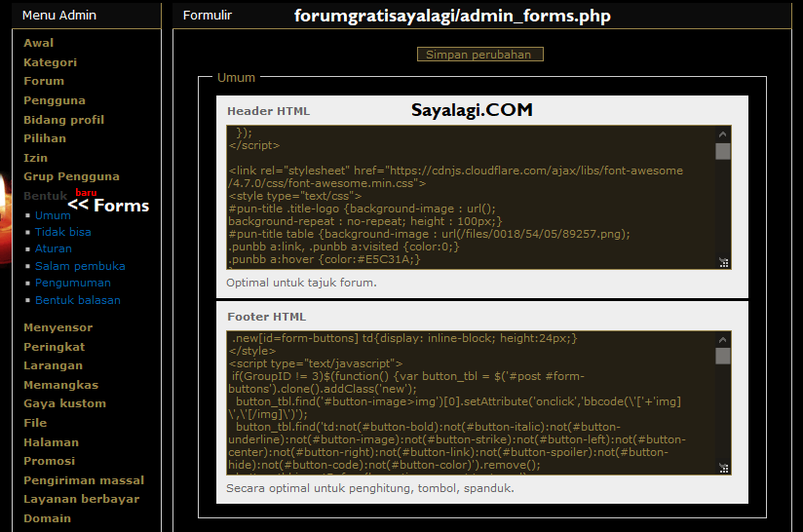
Task: Click the Footer HTML textarea resize grip
Action: (x=724, y=468)
